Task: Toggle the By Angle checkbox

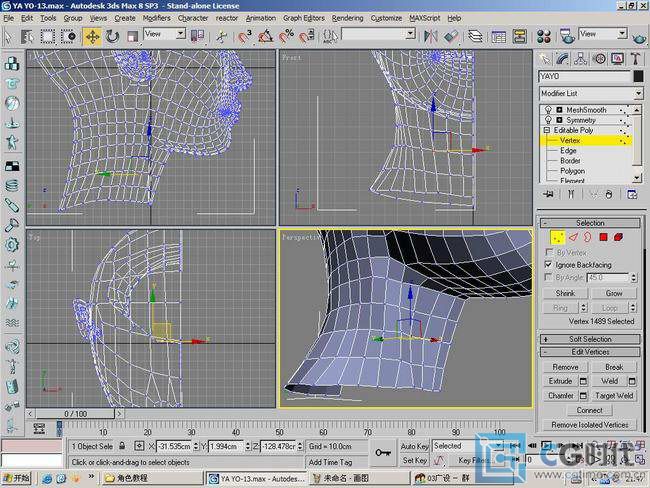Action: tap(548, 277)
